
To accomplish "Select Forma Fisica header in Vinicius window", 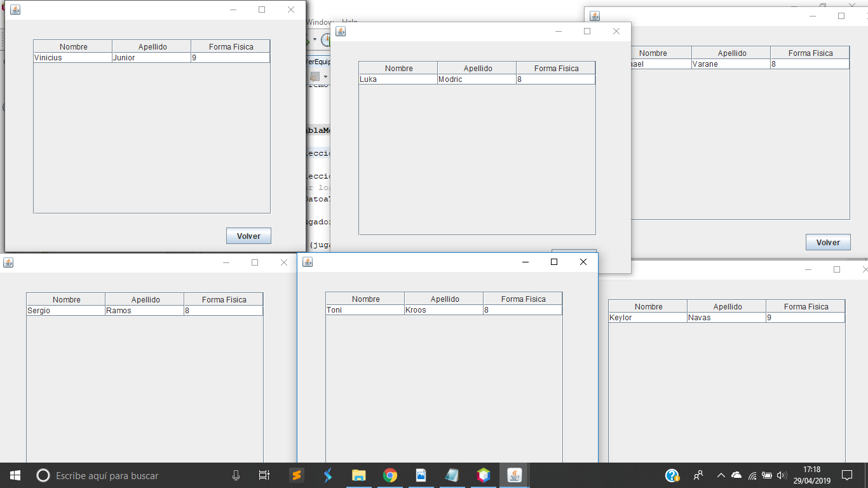I will click(x=231, y=46).
